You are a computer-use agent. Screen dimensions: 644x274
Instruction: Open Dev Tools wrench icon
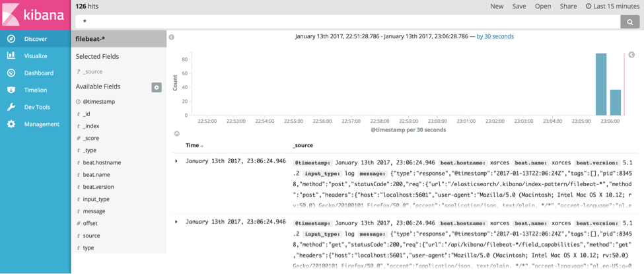click(x=11, y=107)
